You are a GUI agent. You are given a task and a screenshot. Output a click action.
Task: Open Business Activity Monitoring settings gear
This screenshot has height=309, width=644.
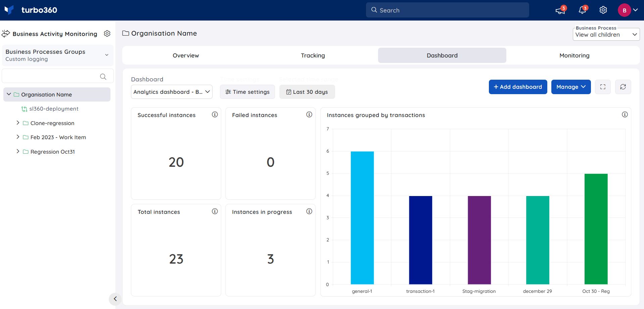(107, 34)
